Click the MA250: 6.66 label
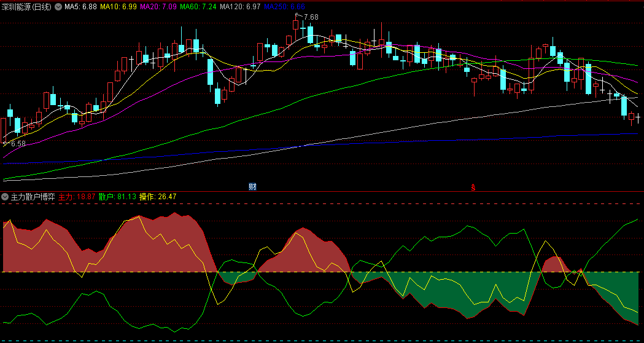 point(285,7)
